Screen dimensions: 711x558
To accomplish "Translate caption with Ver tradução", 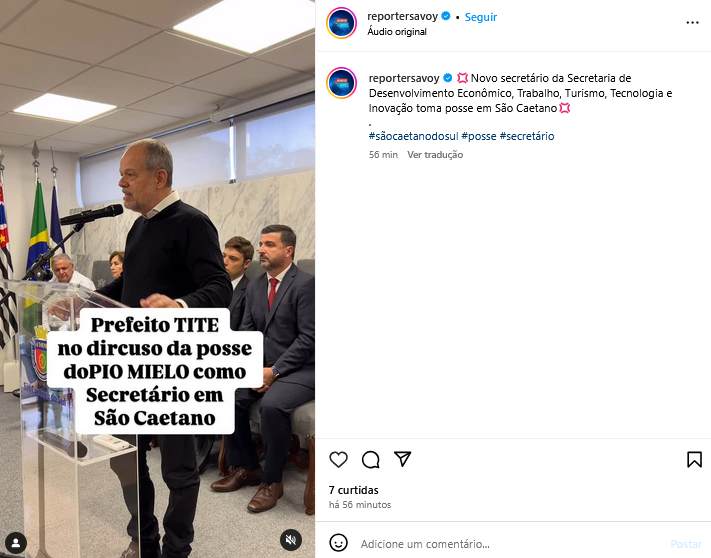I will 435,155.
